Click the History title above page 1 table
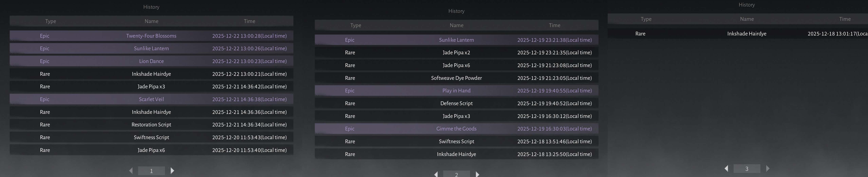Viewport: 868px width, 177px height. point(151,7)
